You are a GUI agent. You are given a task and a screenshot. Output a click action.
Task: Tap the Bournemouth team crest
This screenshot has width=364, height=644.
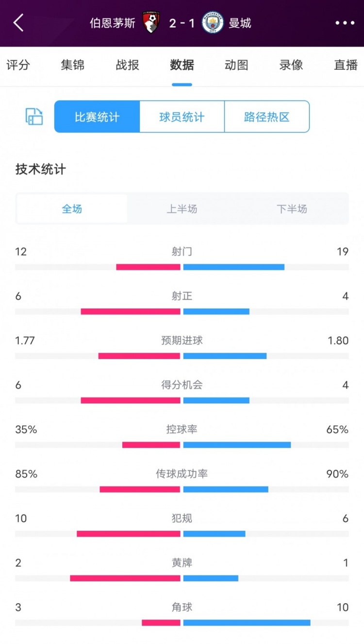(x=151, y=23)
